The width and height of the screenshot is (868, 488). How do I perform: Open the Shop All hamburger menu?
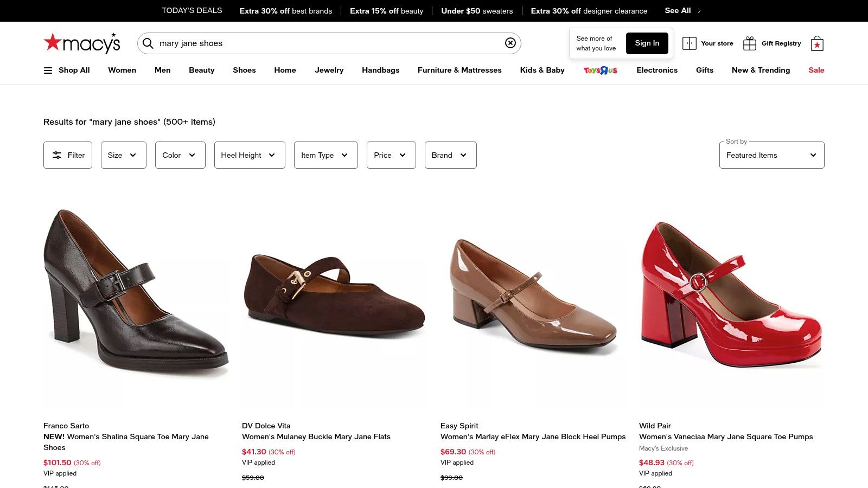[48, 70]
